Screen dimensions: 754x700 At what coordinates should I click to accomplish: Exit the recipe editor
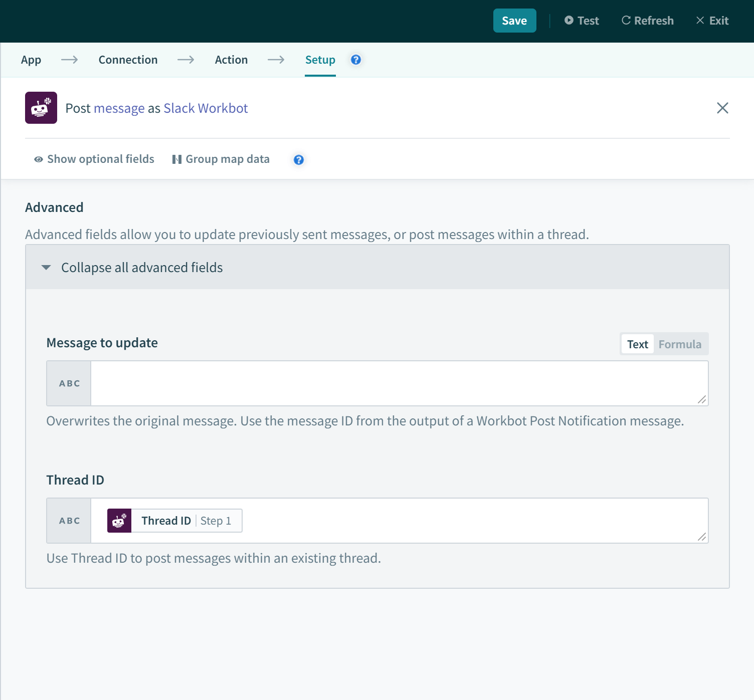[x=712, y=21]
